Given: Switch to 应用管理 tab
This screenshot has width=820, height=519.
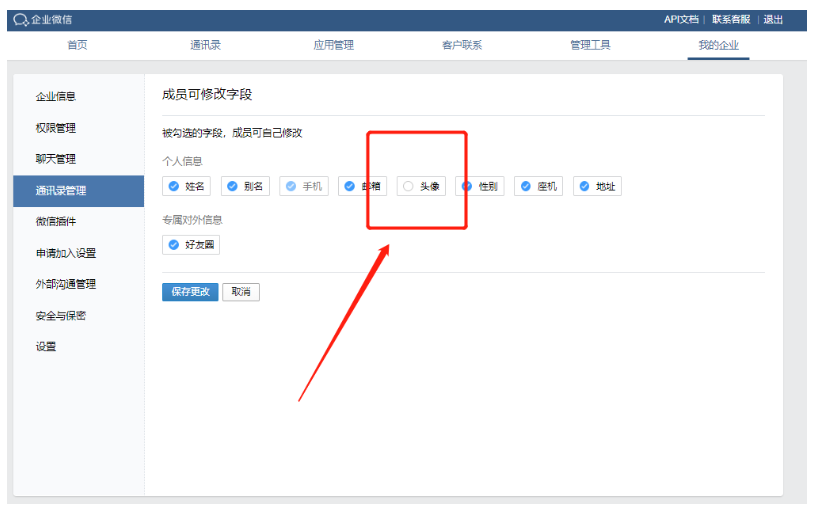Looking at the screenshot, I should pos(334,45).
